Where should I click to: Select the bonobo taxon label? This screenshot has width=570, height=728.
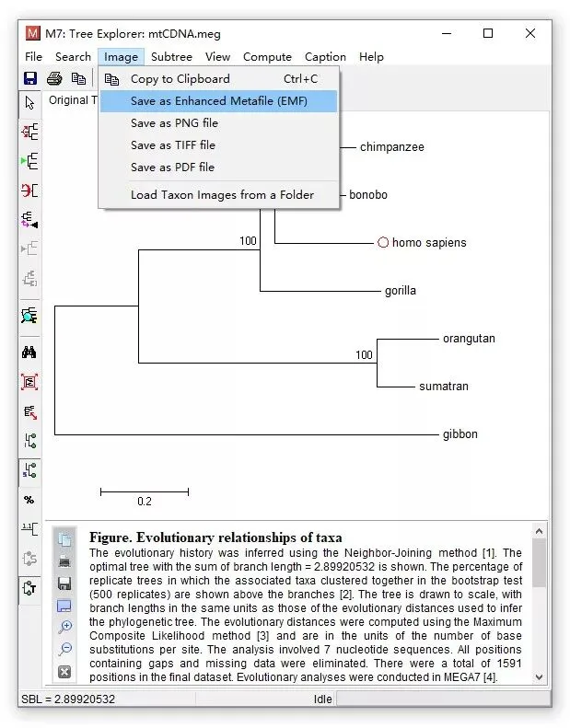tap(368, 194)
